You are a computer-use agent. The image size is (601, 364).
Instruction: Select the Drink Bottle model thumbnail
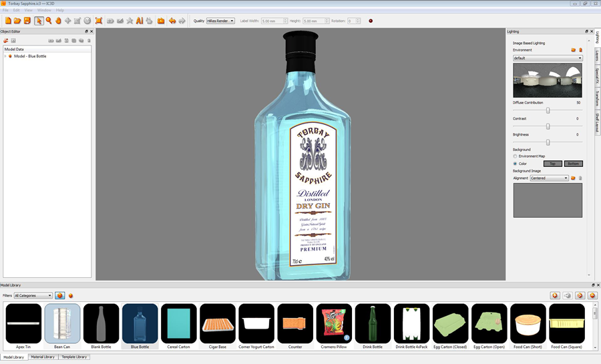tap(373, 323)
